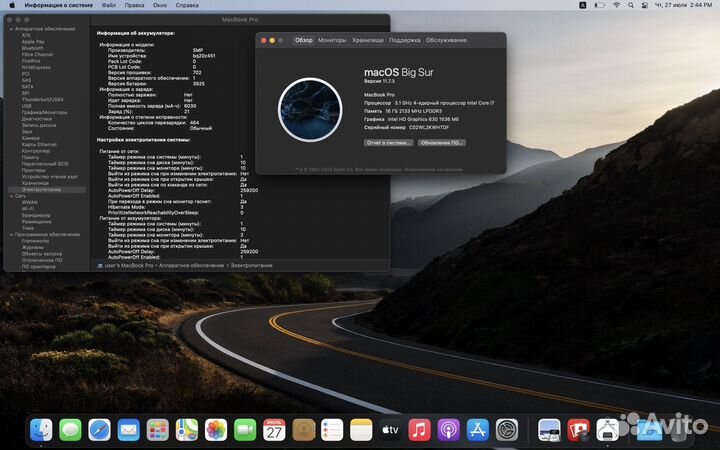Click the keyboard input source 'A' icon
This screenshot has width=720, height=450.
tap(583, 5)
